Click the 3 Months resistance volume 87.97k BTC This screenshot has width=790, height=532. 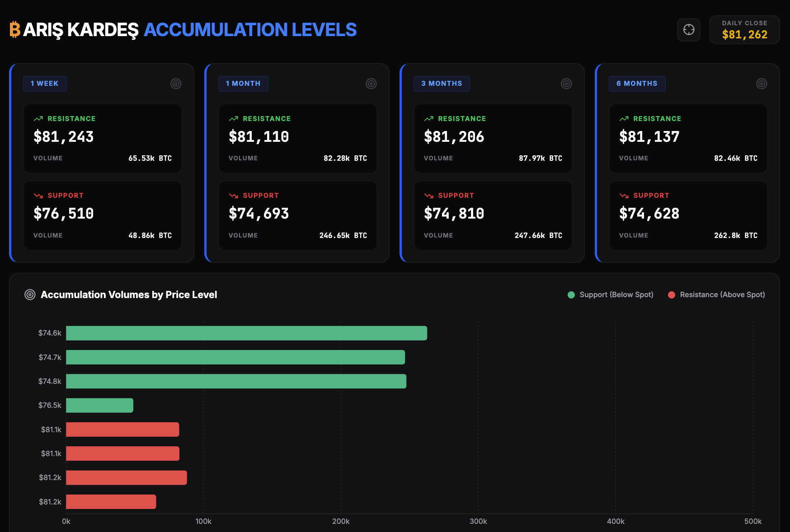[x=541, y=158]
